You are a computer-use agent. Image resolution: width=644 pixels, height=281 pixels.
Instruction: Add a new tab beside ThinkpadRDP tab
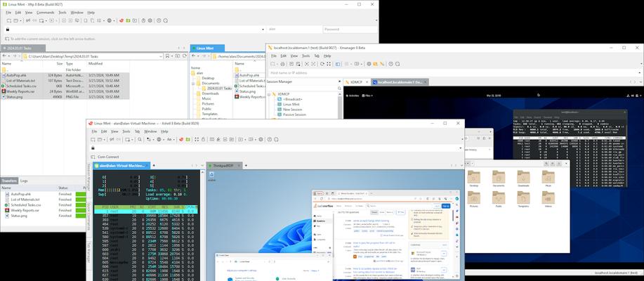tap(247, 166)
